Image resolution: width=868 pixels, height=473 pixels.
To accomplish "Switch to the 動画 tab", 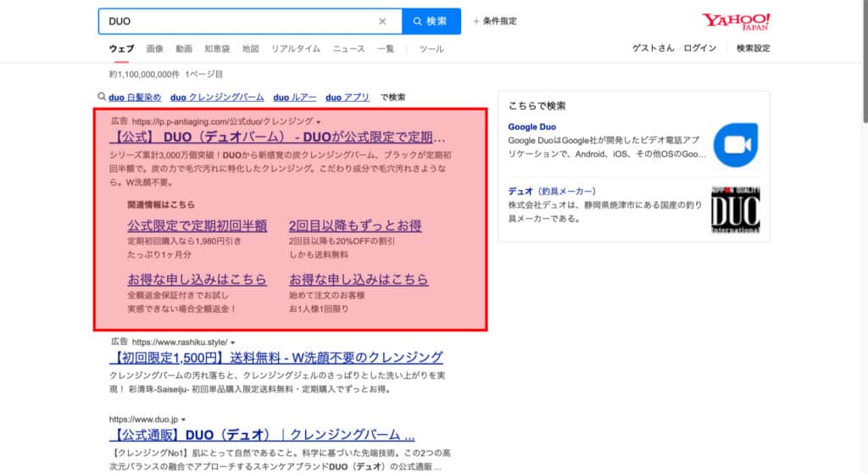I will pyautogui.click(x=184, y=48).
